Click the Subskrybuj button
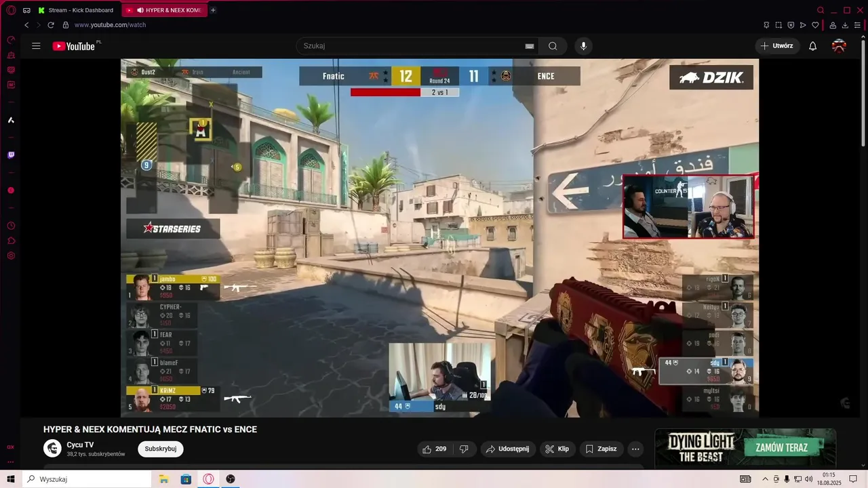Viewport: 868px width, 488px height. click(161, 449)
